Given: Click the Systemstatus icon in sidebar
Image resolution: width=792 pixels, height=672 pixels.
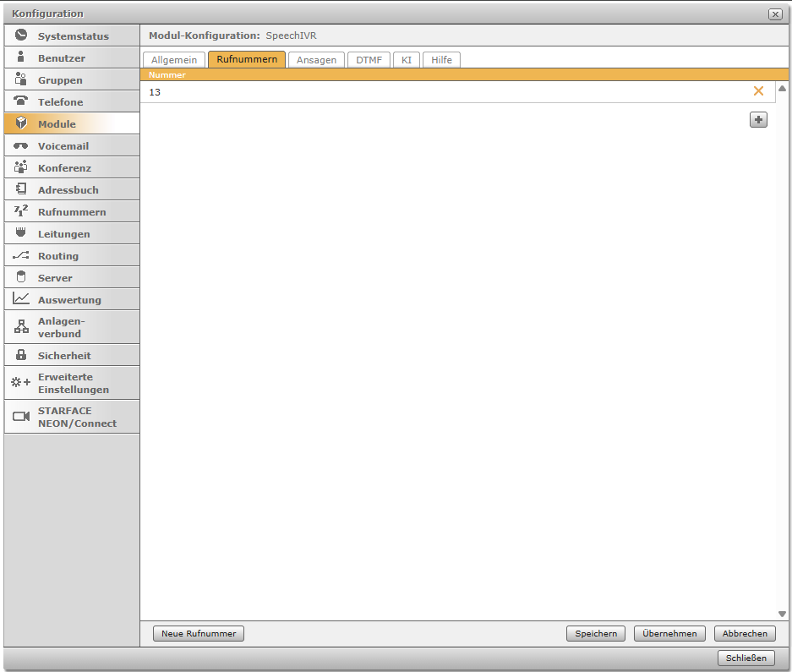Looking at the screenshot, I should pos(21,36).
